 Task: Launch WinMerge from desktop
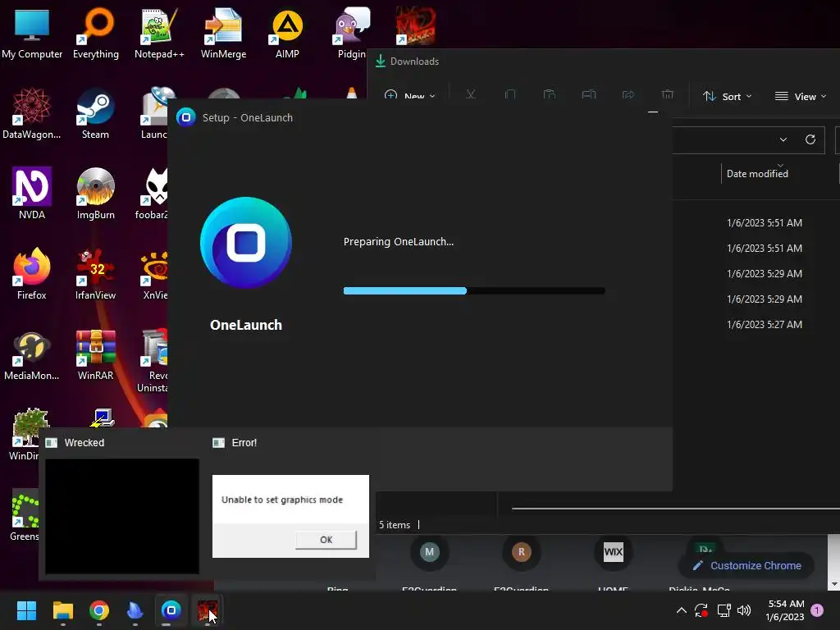223,33
